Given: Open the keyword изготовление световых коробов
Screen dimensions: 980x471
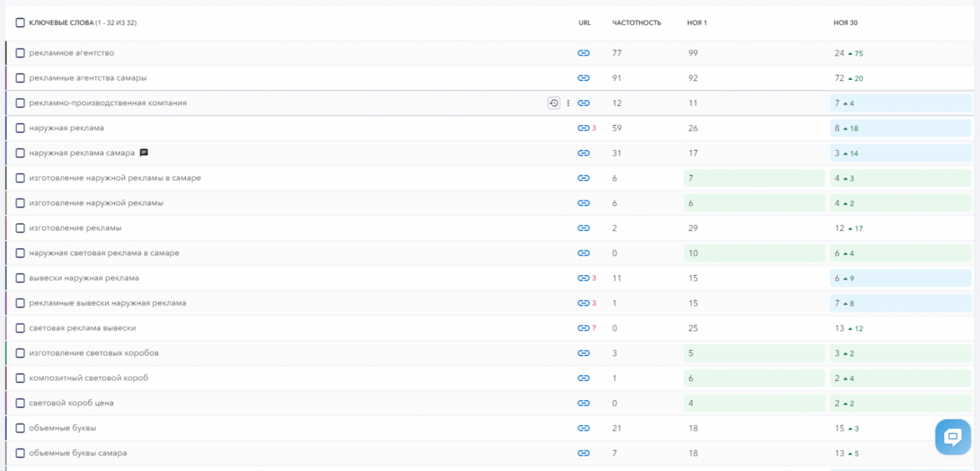Looking at the screenshot, I should pos(94,353).
